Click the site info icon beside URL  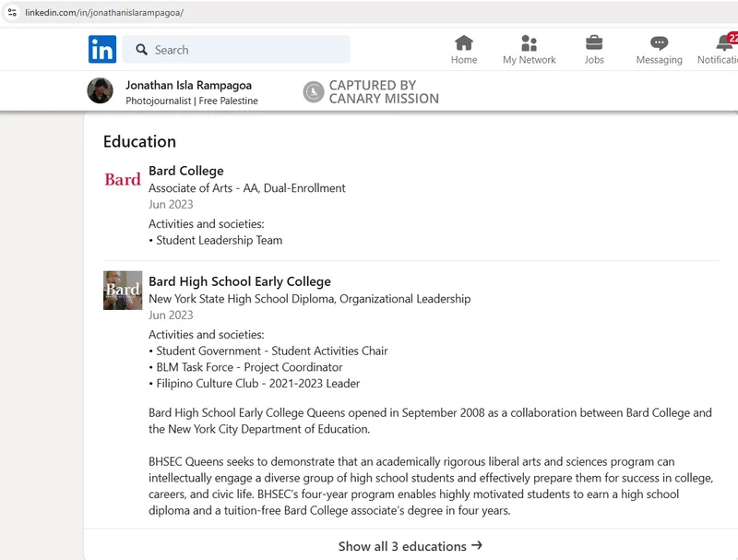12,12
